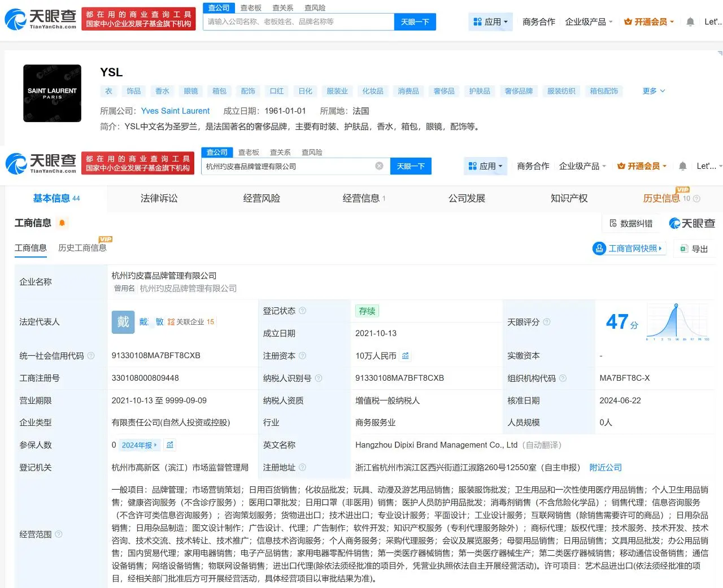723x588 pixels.
Task: Switch to the 经营信息 tab
Action: coord(364,198)
